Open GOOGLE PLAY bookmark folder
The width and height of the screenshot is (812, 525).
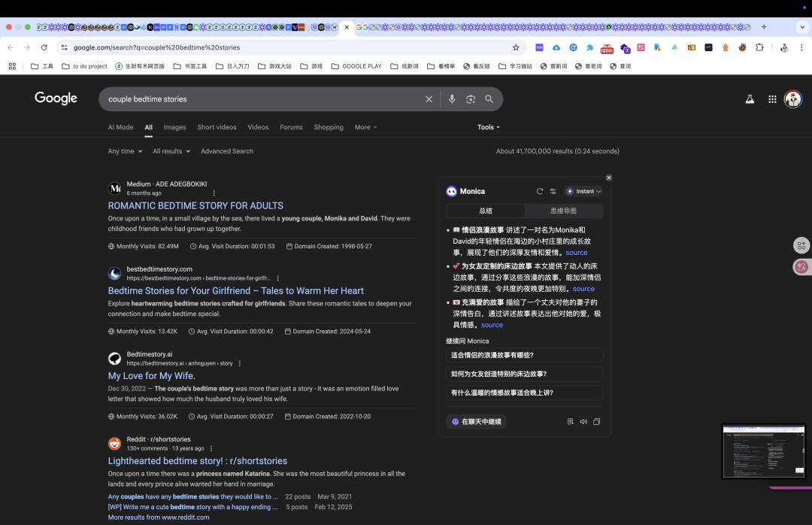356,66
